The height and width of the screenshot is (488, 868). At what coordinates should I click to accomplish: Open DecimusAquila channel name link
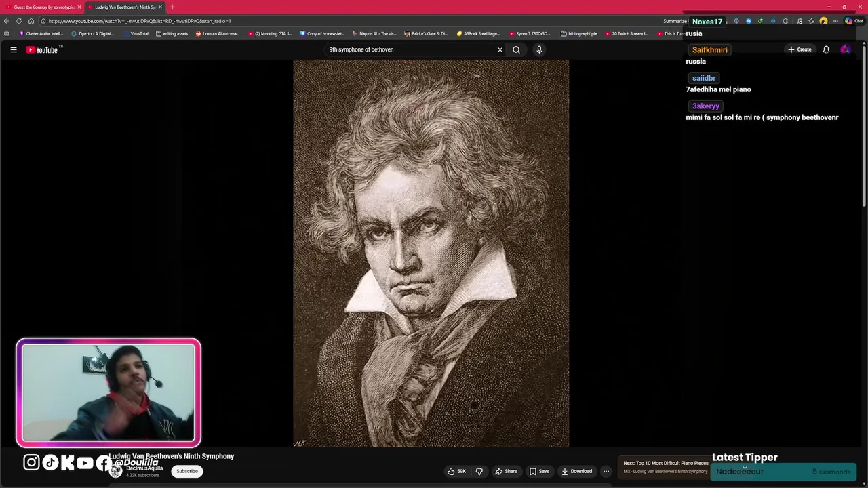point(144,468)
